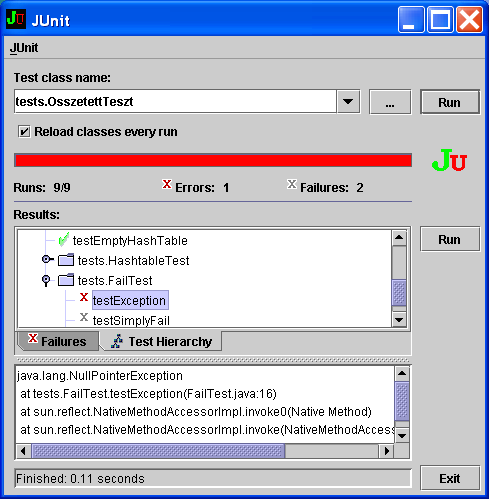This screenshot has height=499, width=489.
Task: Switch to the Test Hierarchy tab
Action: point(162,341)
